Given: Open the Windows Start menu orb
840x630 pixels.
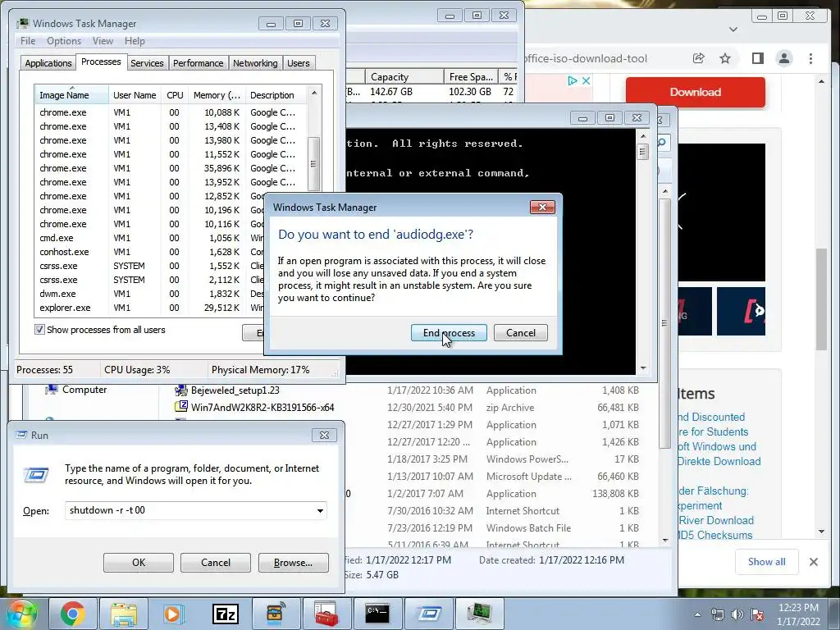Looking at the screenshot, I should 21,614.
